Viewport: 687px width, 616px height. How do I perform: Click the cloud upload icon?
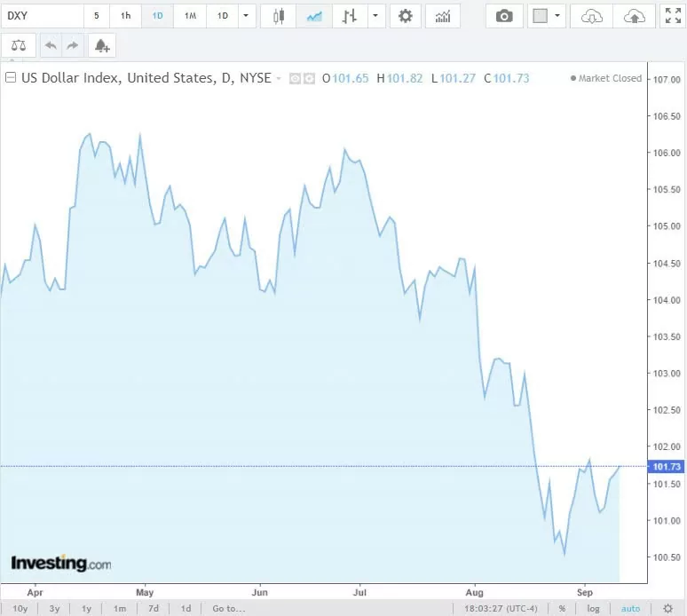(634, 16)
